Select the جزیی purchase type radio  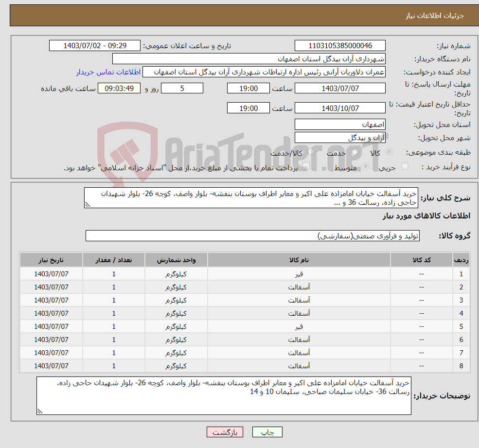tap(405, 166)
